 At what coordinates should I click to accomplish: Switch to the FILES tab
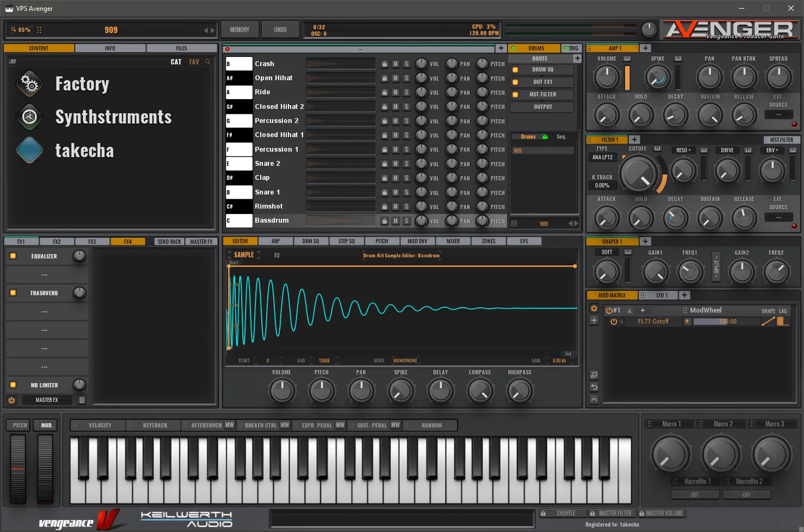(181, 48)
